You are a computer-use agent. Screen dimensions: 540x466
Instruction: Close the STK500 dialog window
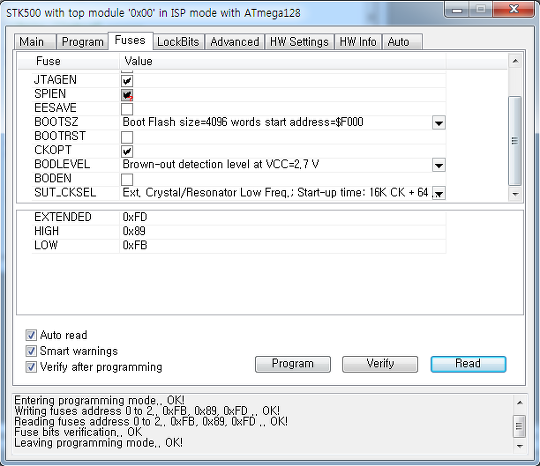tap(513, 9)
